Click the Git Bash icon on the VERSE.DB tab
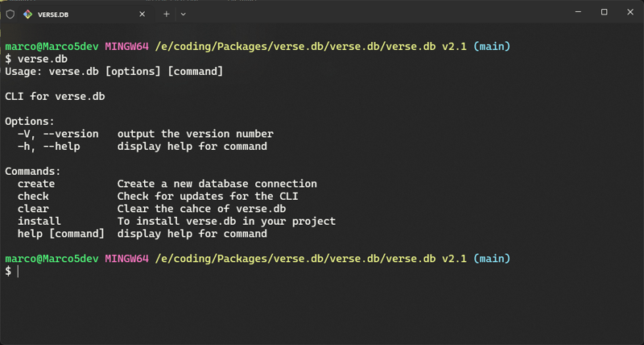 pyautogui.click(x=27, y=15)
